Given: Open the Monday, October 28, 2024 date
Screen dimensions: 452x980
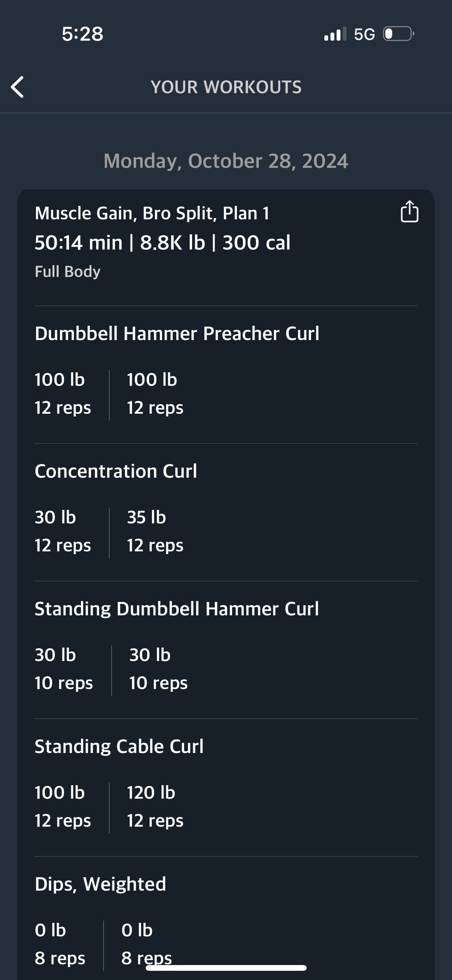Looking at the screenshot, I should click(x=226, y=161).
